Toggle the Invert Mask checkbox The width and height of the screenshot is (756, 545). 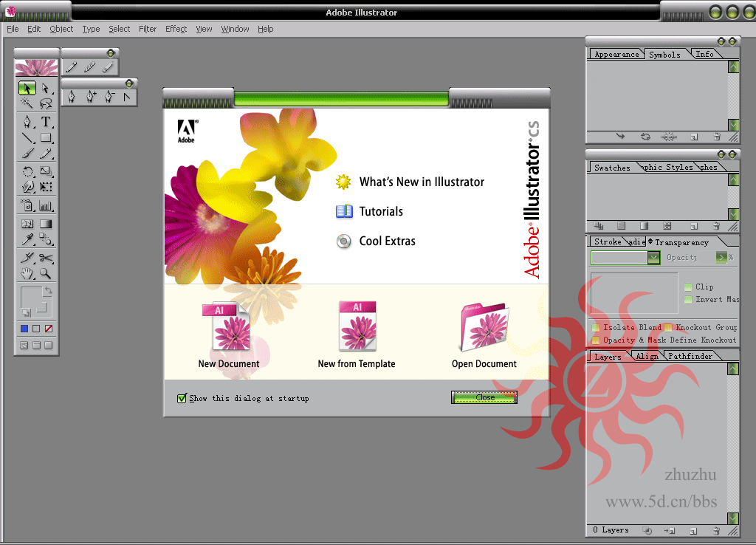click(688, 300)
